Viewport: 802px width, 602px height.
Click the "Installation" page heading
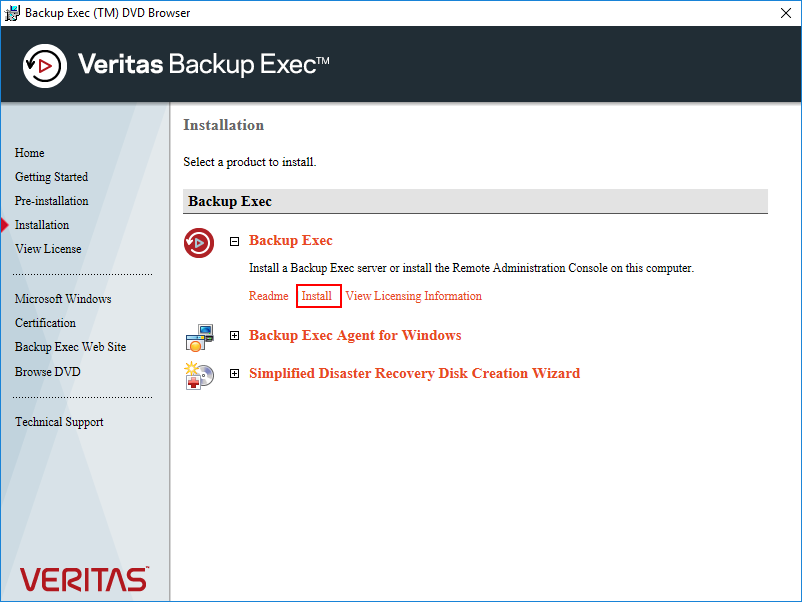tap(224, 125)
